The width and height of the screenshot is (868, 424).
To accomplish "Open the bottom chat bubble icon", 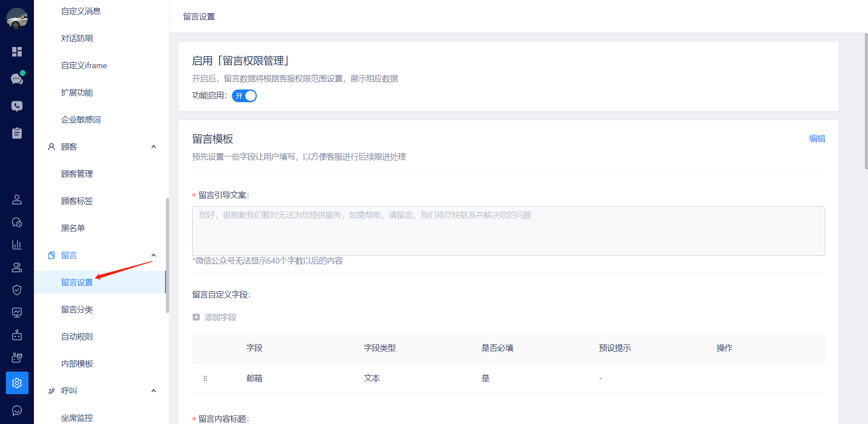I will pyautogui.click(x=17, y=410).
